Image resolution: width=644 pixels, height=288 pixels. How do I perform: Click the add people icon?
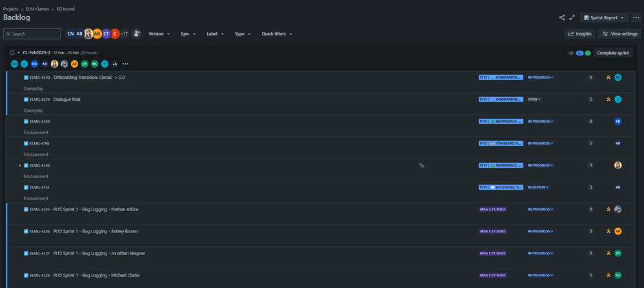[x=136, y=34]
